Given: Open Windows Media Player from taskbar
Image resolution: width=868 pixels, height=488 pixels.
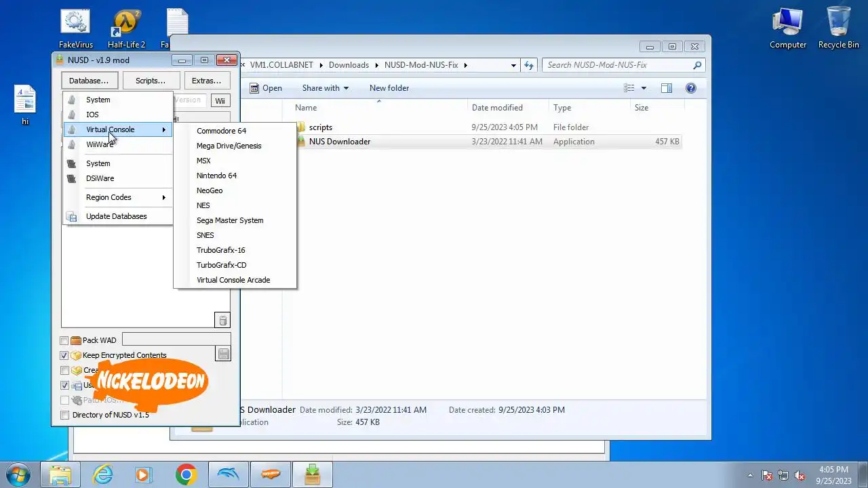Looking at the screenshot, I should tap(143, 474).
